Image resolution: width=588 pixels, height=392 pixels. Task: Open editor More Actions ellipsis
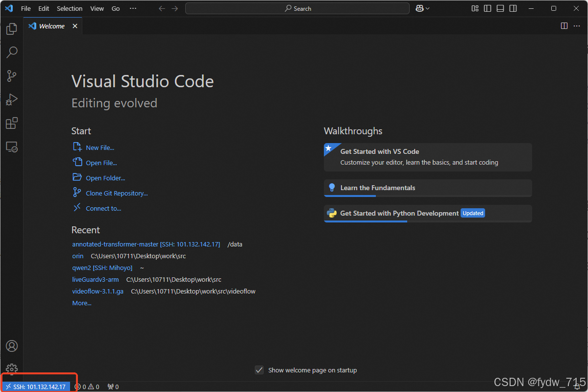[x=577, y=26]
